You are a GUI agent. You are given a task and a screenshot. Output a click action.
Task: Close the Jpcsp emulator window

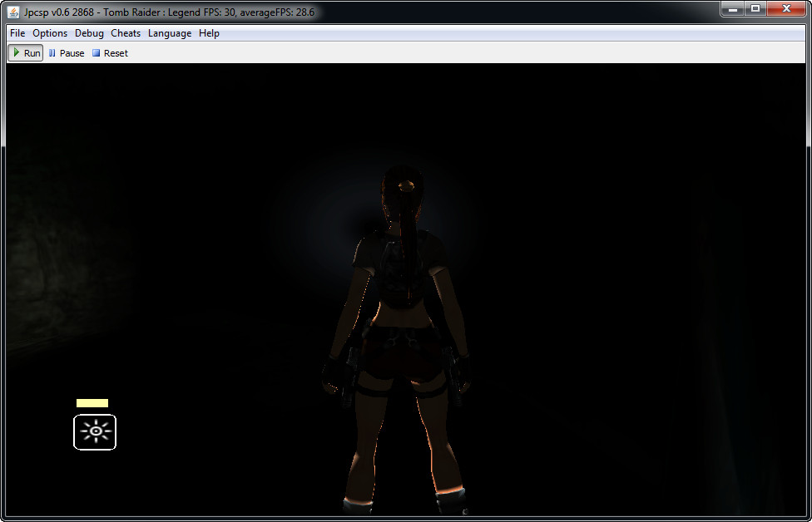pos(786,8)
